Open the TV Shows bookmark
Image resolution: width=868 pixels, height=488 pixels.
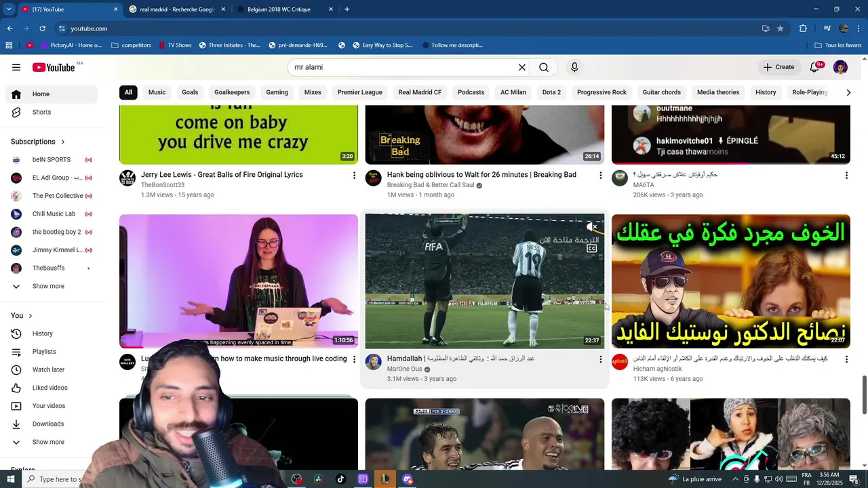[x=175, y=45]
